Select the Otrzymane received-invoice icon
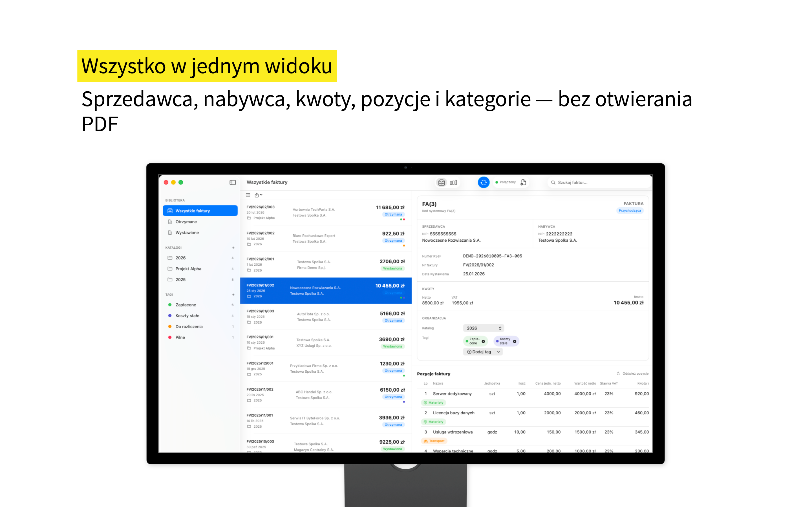 [169, 222]
